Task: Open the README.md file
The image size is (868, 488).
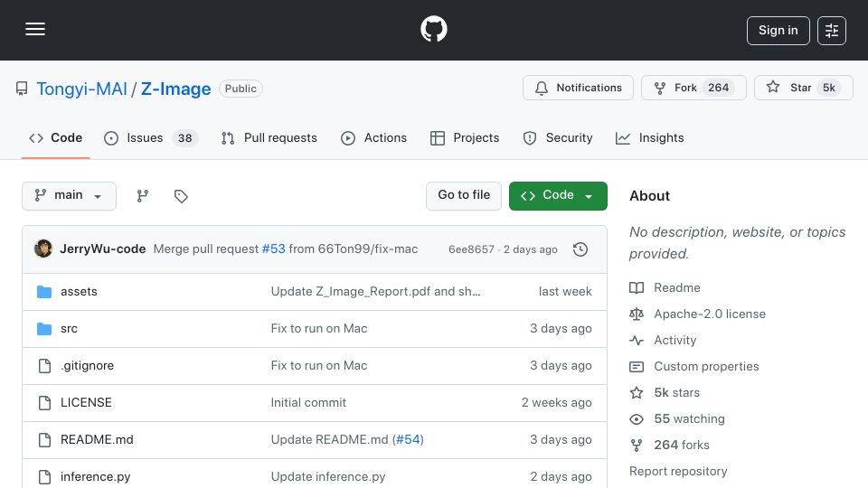Action: click(x=97, y=440)
